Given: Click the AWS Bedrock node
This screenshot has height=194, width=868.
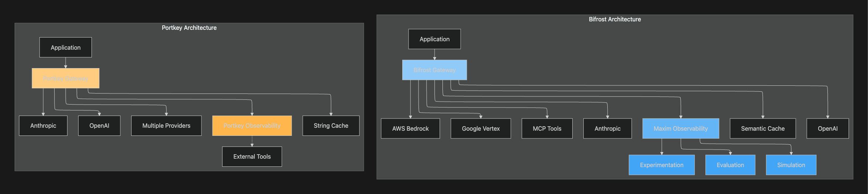Looking at the screenshot, I should tap(410, 128).
